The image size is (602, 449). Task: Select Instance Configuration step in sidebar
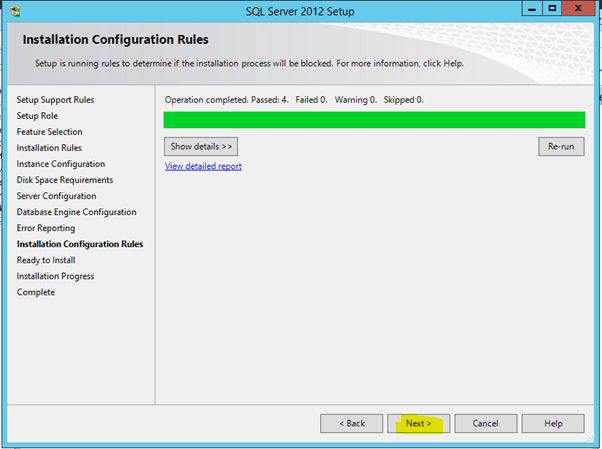point(61,164)
